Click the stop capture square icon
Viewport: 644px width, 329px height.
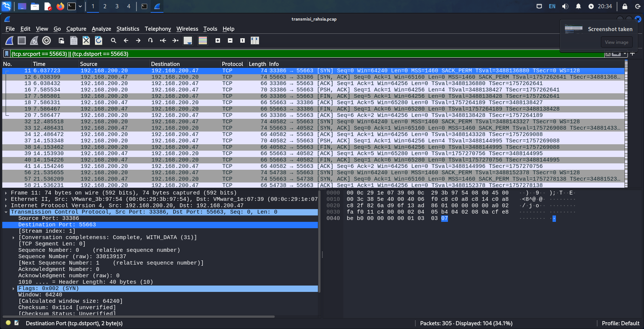(22, 40)
